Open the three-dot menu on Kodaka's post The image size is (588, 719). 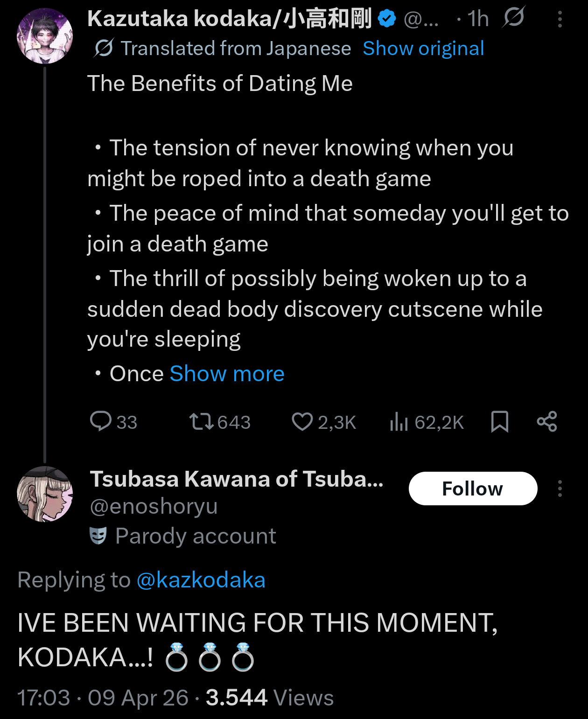click(x=560, y=19)
